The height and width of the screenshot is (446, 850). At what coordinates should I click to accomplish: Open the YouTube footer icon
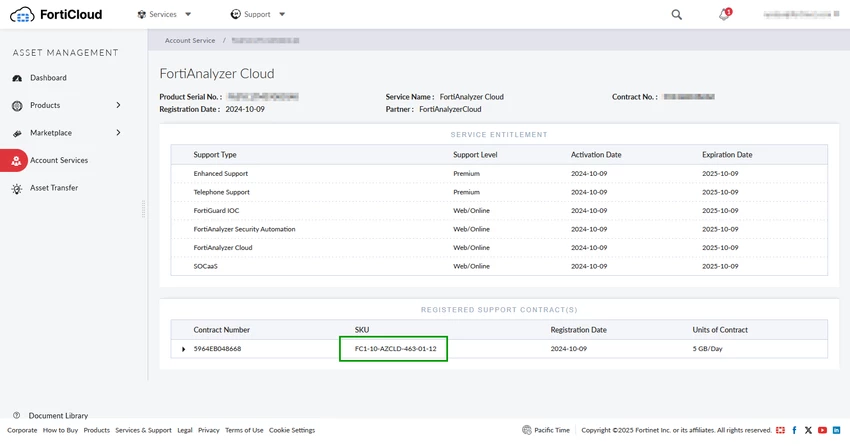tap(822, 430)
